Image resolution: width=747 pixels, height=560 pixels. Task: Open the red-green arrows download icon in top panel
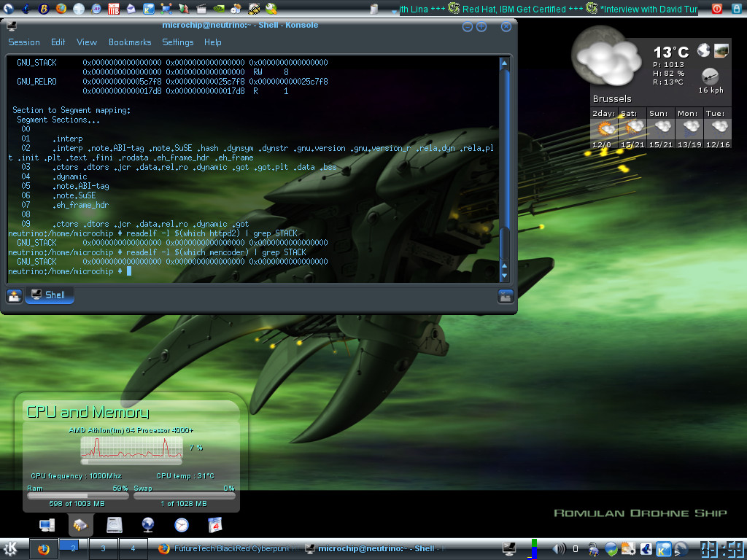tap(184, 8)
